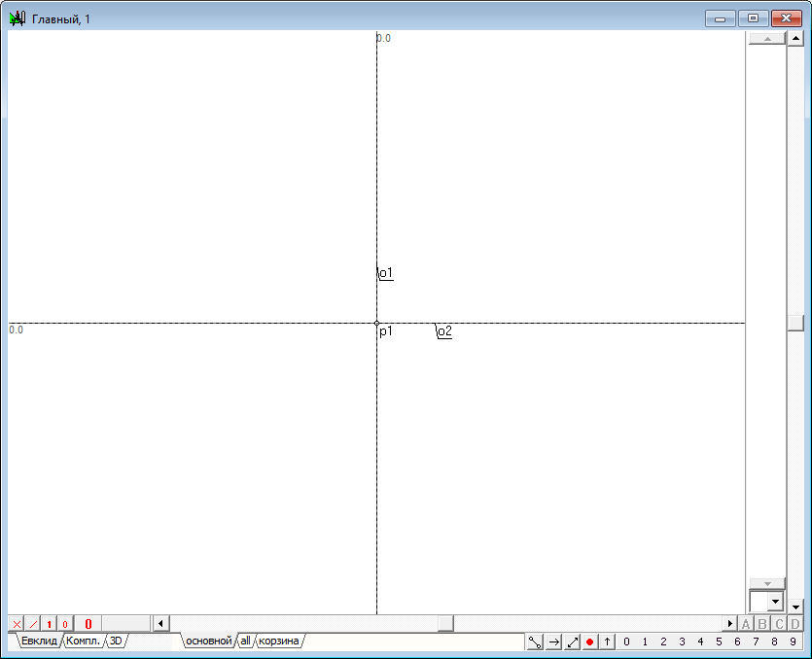812x659 pixels.
Task: Click the A letter button
Action: pos(746,624)
